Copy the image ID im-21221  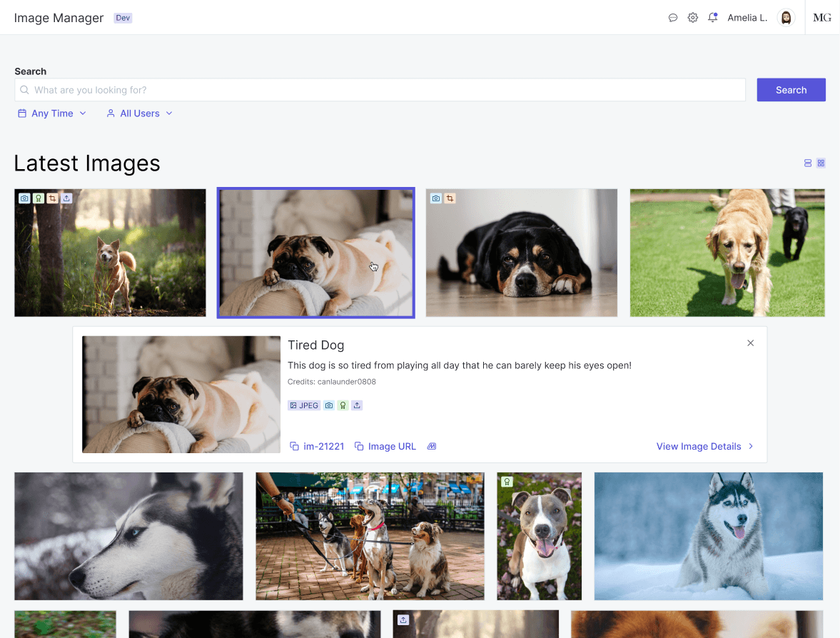pos(317,446)
